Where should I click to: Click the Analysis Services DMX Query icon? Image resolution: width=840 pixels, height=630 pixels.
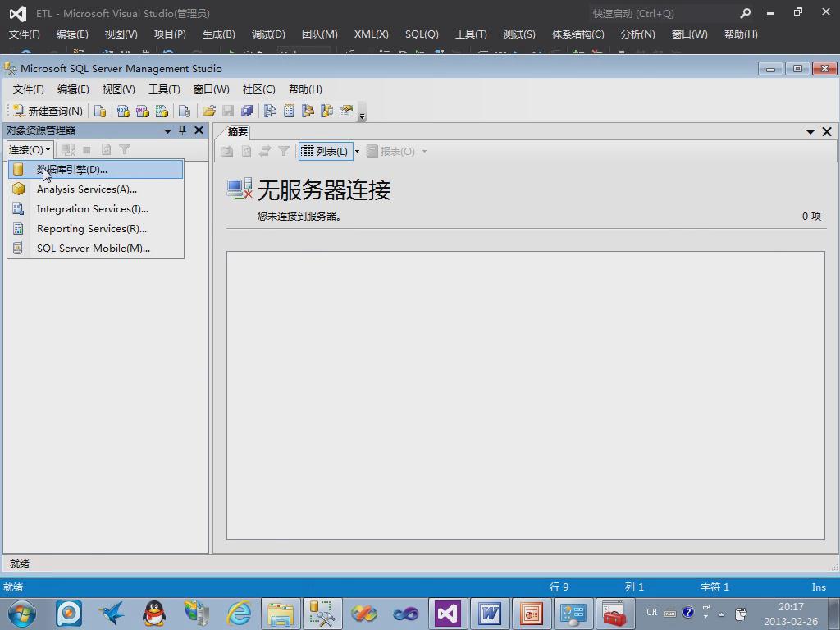pos(143,111)
